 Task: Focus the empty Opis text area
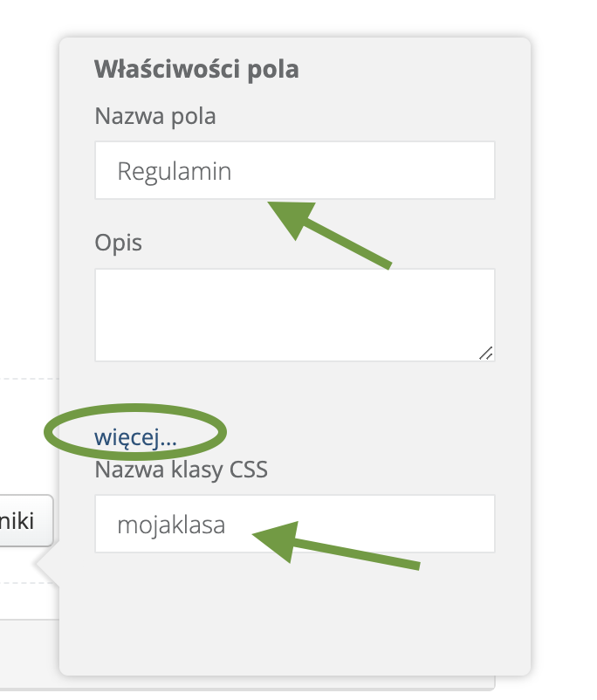(x=294, y=314)
